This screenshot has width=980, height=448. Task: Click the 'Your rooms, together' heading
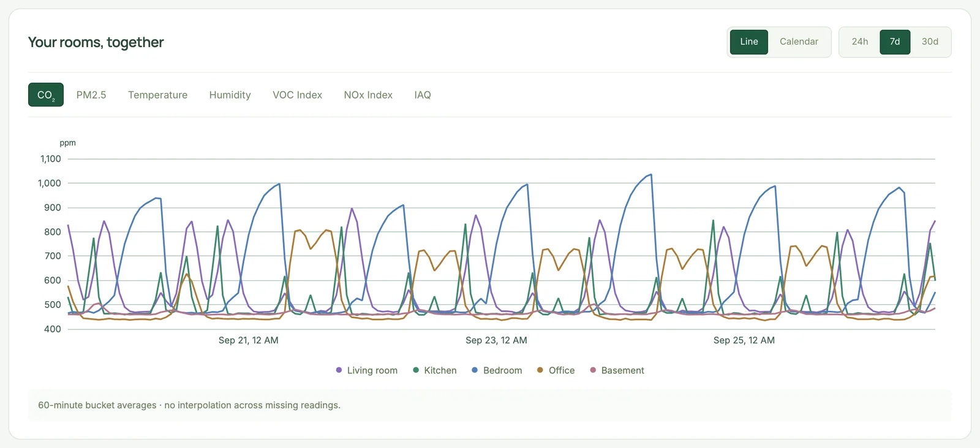pos(96,42)
